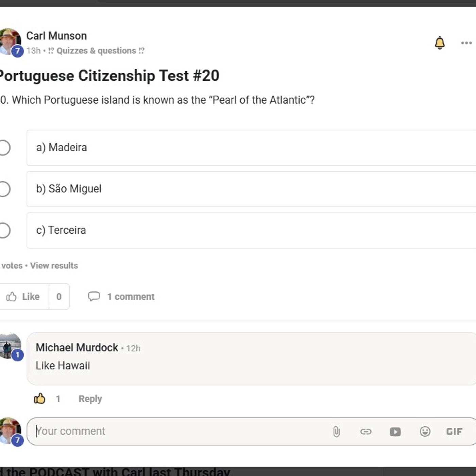This screenshot has width=476, height=476.
Task: Open Carl Munson's profile name link
Action: pyautogui.click(x=56, y=36)
